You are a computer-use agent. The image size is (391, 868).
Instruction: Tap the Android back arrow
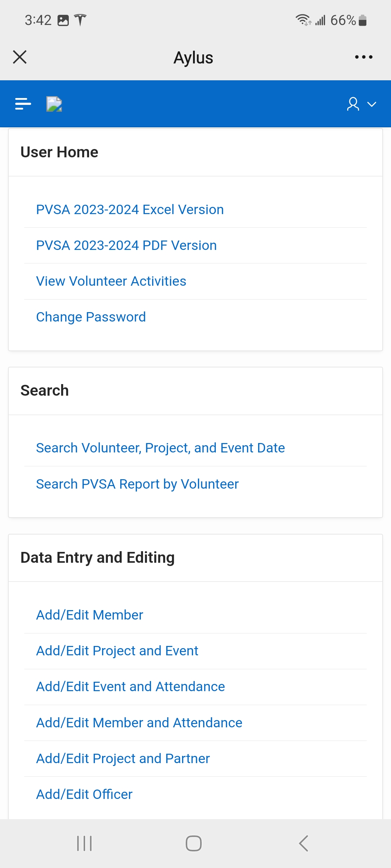[x=303, y=843]
